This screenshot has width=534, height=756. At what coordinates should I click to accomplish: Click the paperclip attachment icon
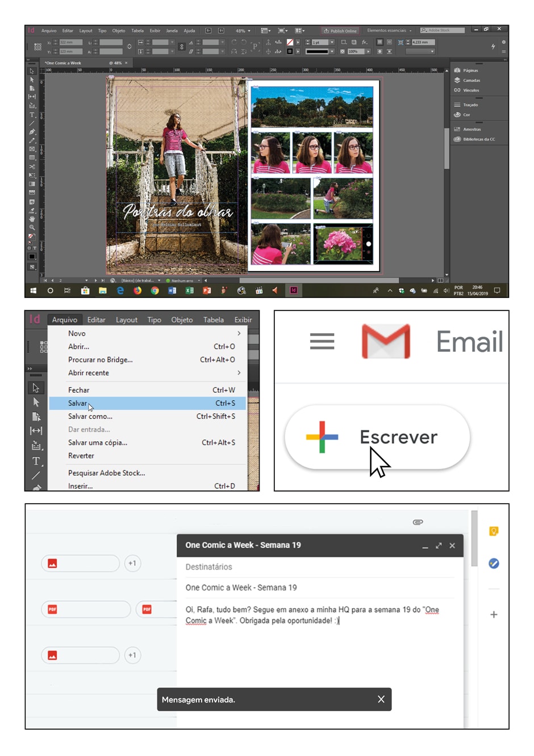point(418,522)
